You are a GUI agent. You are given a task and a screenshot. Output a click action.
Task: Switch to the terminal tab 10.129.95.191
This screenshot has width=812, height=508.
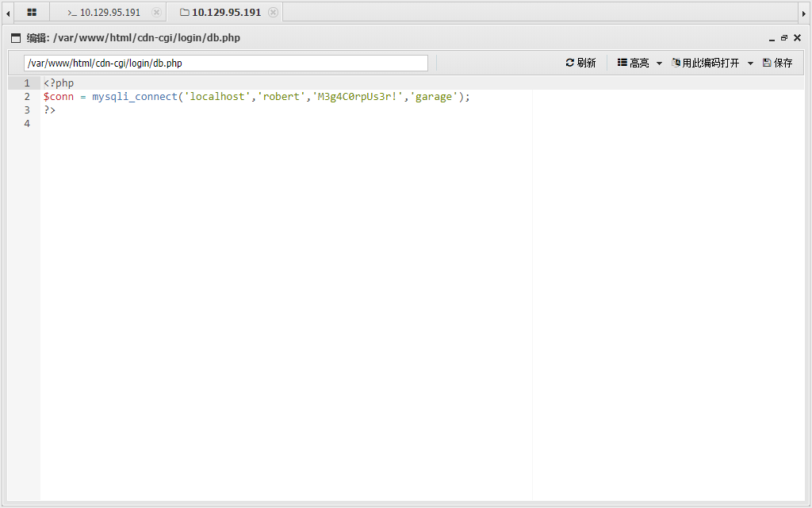tap(109, 12)
